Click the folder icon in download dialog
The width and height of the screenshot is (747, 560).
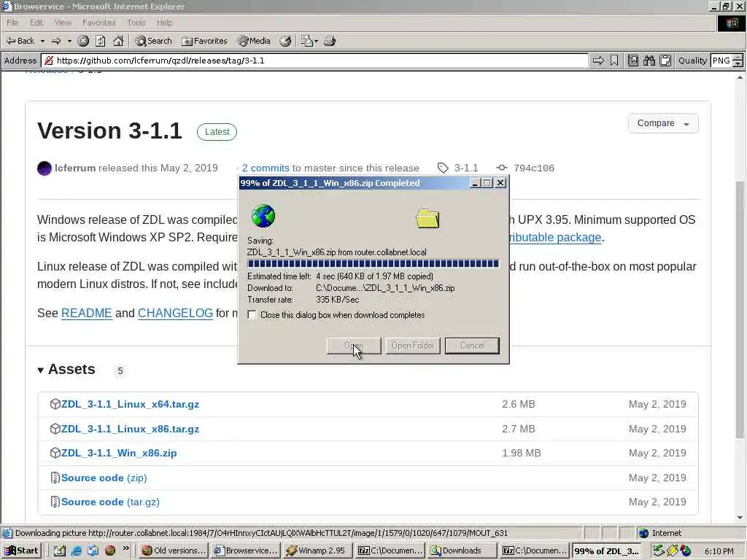[427, 219]
